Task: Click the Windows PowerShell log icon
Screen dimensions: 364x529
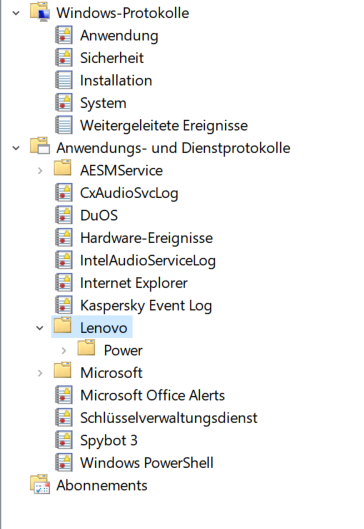Action: point(63,463)
